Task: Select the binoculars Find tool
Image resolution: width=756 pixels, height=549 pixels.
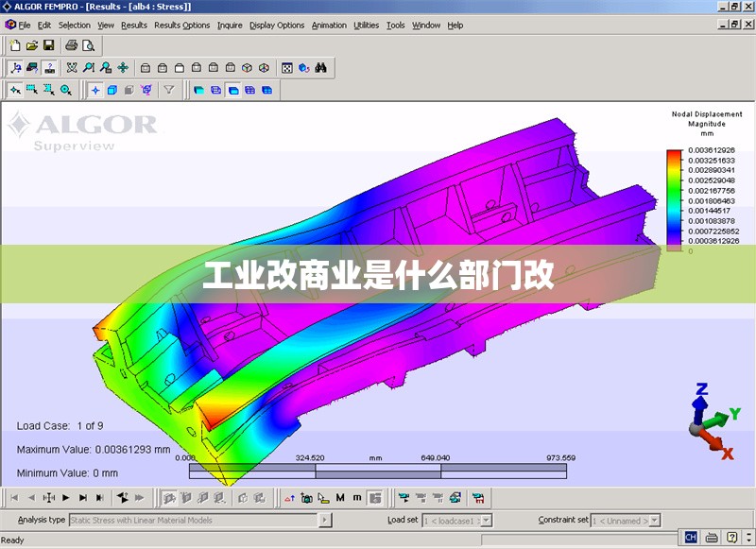Action: [321, 67]
